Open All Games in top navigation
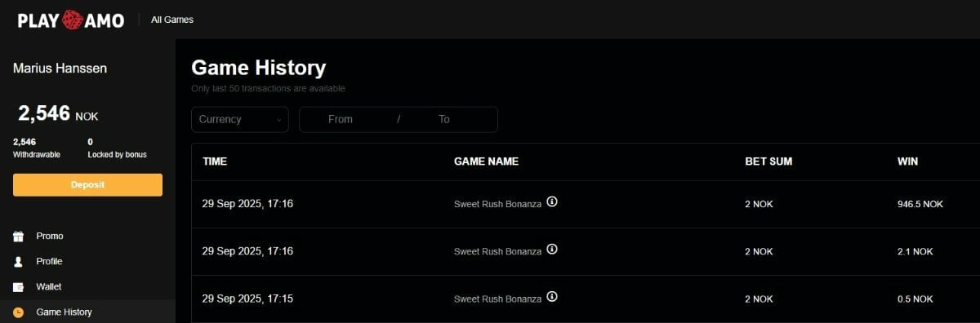Viewport: 980px width, 323px height. (172, 20)
